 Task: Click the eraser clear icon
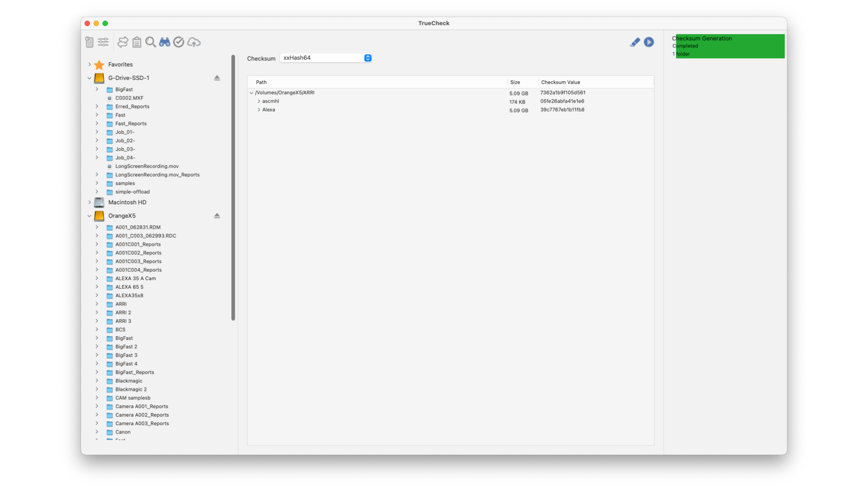[635, 42]
